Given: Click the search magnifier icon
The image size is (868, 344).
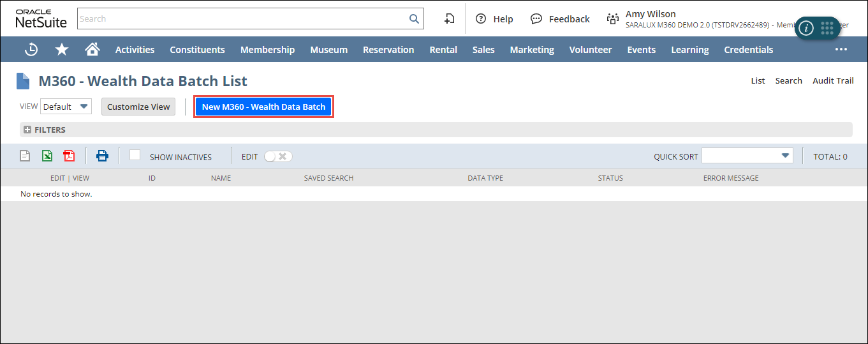Looking at the screenshot, I should click(414, 19).
